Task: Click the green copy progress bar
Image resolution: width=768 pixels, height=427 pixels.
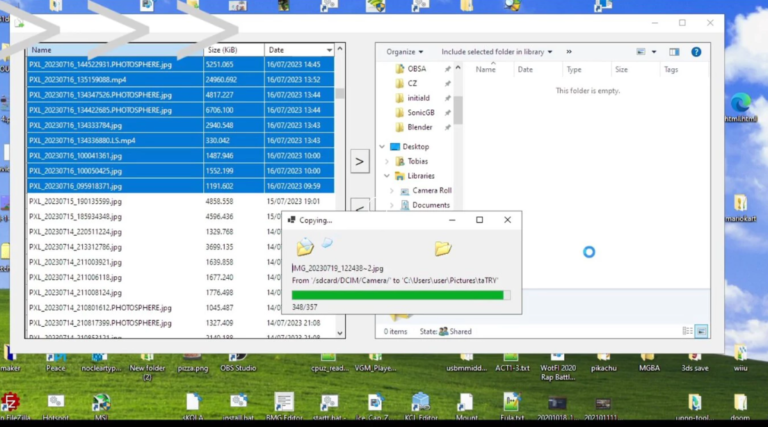Action: tap(400, 294)
